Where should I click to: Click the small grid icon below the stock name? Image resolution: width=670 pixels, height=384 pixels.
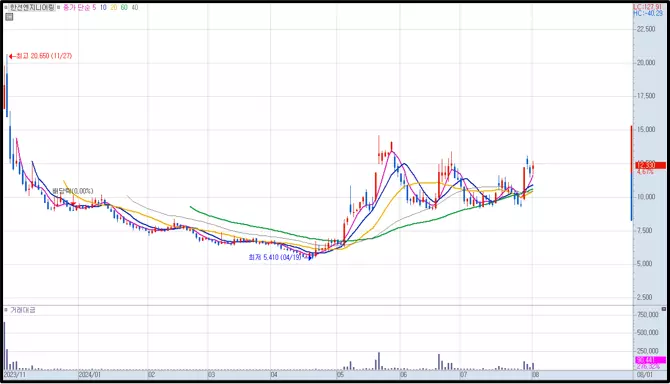tap(9, 17)
